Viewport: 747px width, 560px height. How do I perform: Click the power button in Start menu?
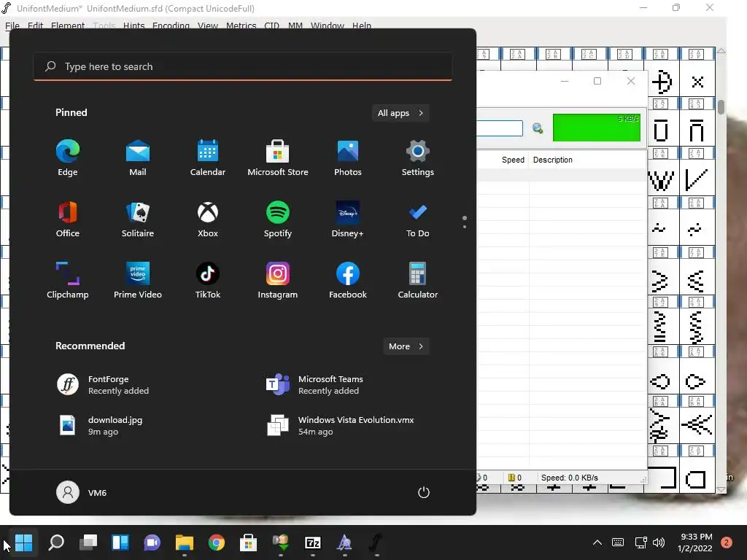tap(424, 492)
